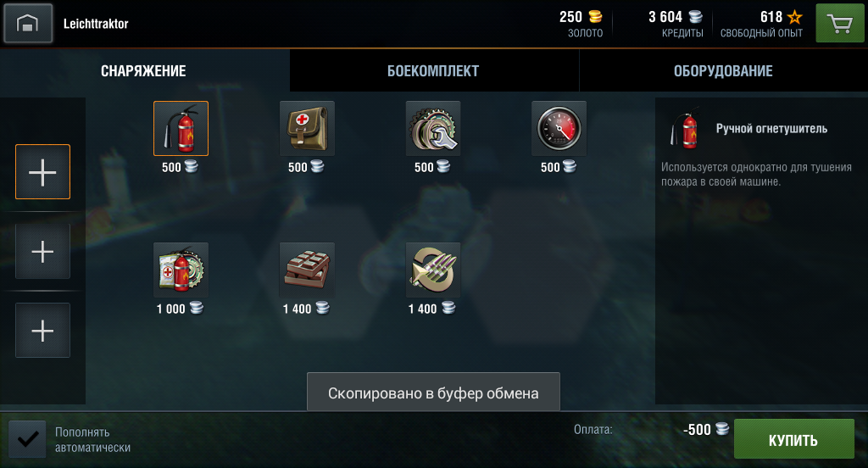Tap the 618 СВОБОДНЫЙ ОПЫТ counter

762,24
